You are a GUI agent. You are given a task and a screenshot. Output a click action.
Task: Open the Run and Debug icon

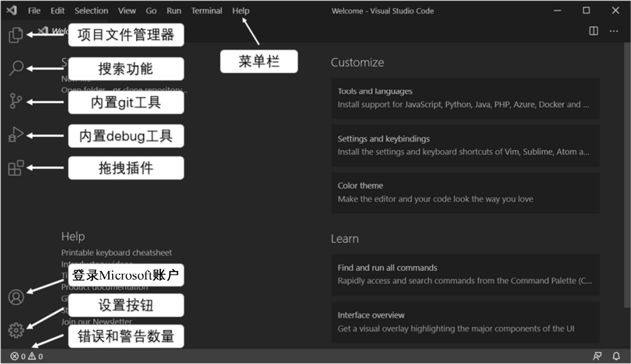(16, 135)
